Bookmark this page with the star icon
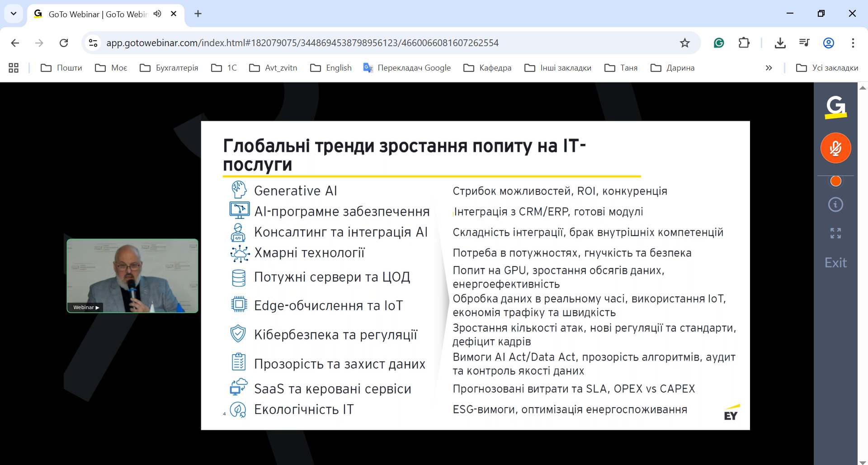 coord(685,43)
